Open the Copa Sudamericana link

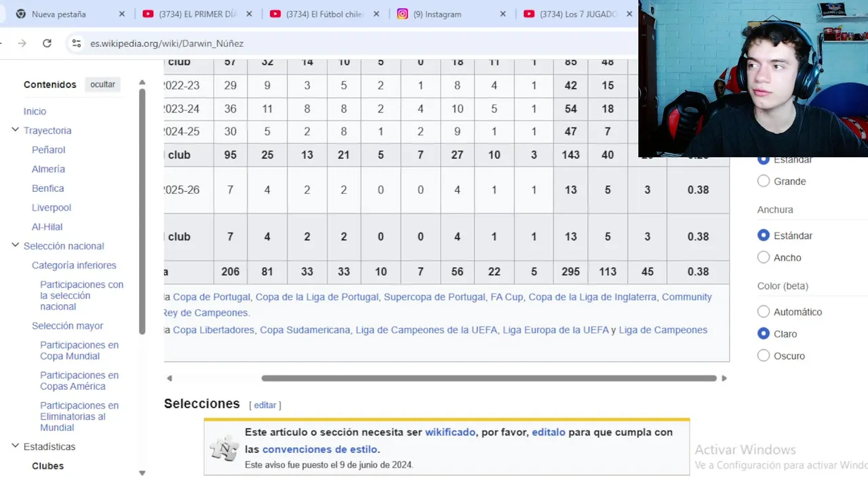[305, 330]
